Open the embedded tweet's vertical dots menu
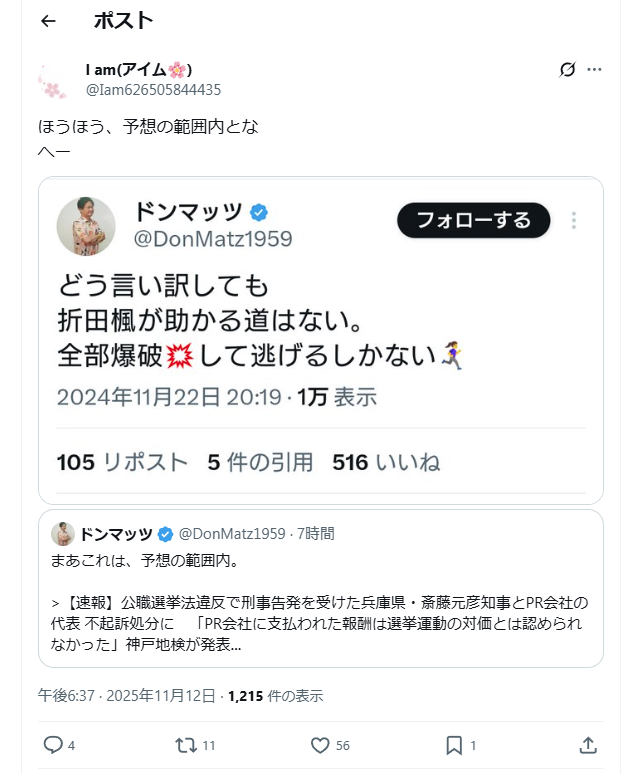The image size is (643, 774). [574, 221]
